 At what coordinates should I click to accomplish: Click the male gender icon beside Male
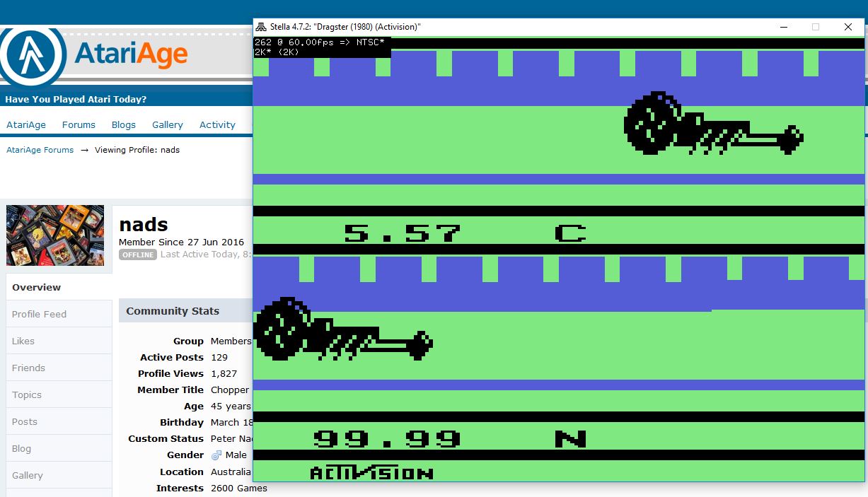(x=216, y=455)
